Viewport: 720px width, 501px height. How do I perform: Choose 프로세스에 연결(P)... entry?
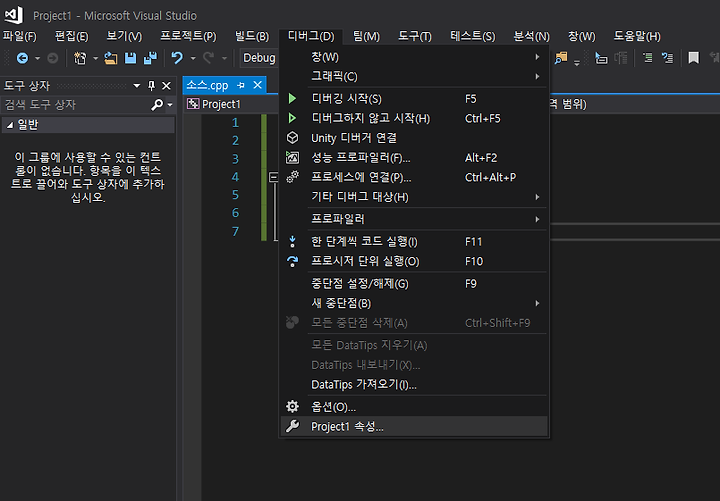click(414, 177)
